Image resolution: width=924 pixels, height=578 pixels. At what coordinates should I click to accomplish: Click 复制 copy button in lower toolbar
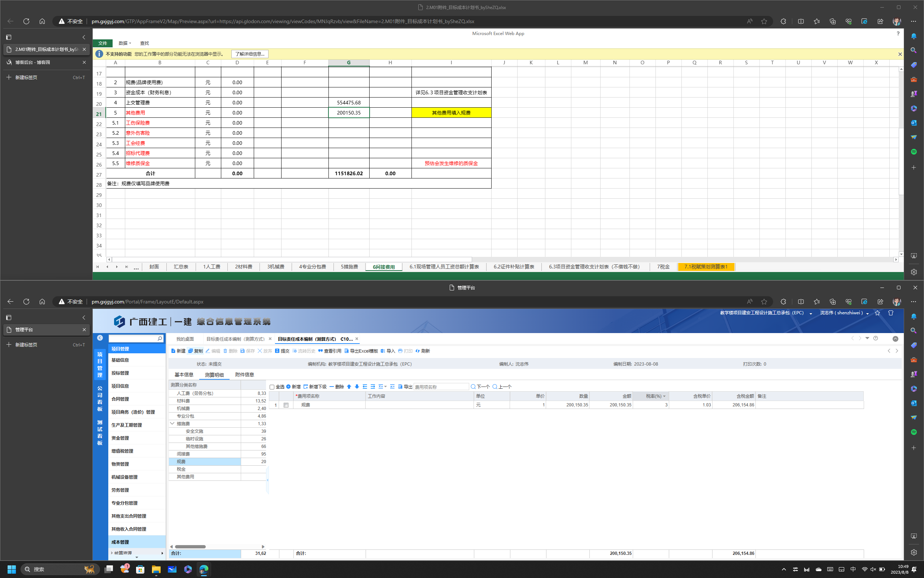pos(195,351)
